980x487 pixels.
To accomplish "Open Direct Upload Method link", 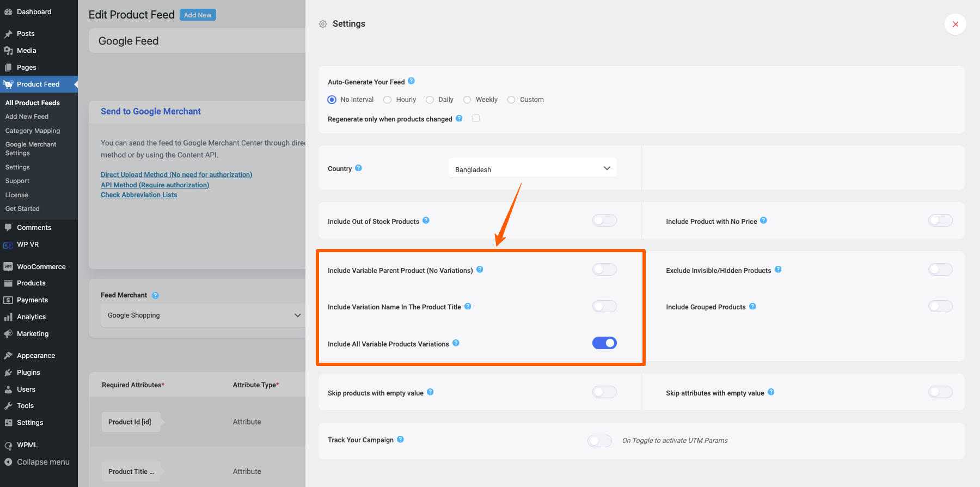I will coord(176,174).
